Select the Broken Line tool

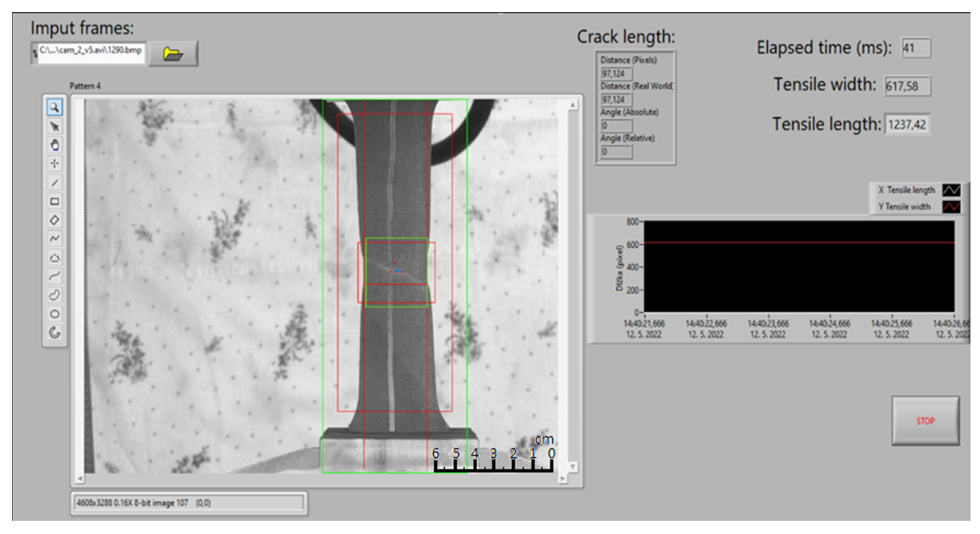(55, 239)
